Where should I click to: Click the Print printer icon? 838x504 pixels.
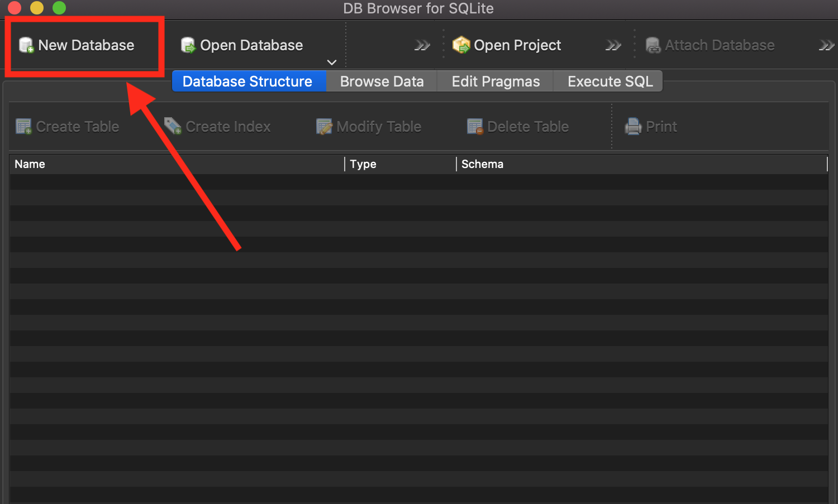(633, 127)
